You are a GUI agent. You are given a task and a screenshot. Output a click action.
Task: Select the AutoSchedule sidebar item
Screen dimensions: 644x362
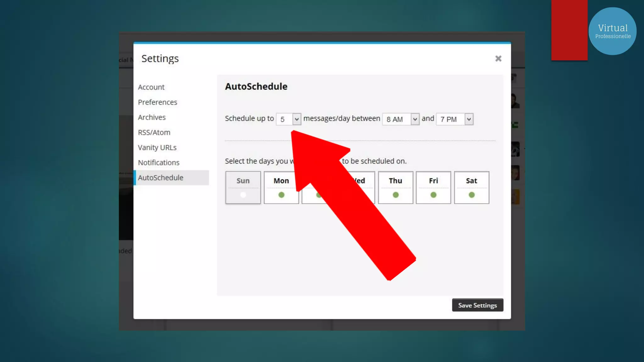coord(161,178)
